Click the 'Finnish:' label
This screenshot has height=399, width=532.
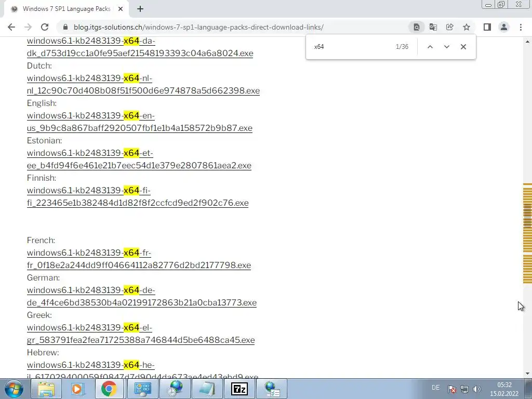coord(42,178)
